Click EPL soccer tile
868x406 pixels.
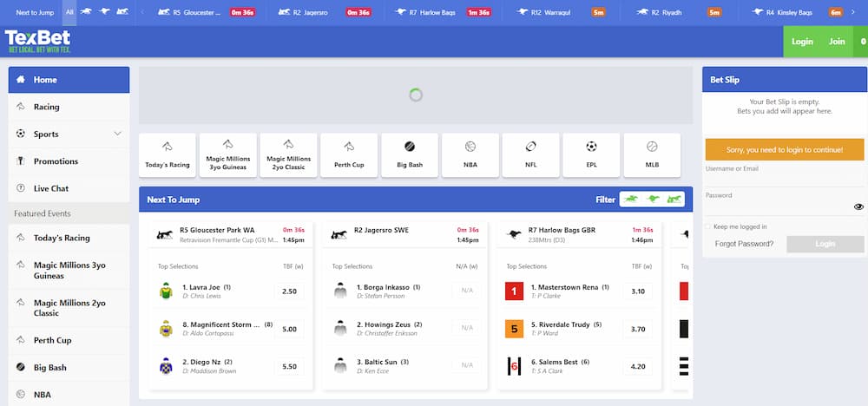pyautogui.click(x=591, y=155)
